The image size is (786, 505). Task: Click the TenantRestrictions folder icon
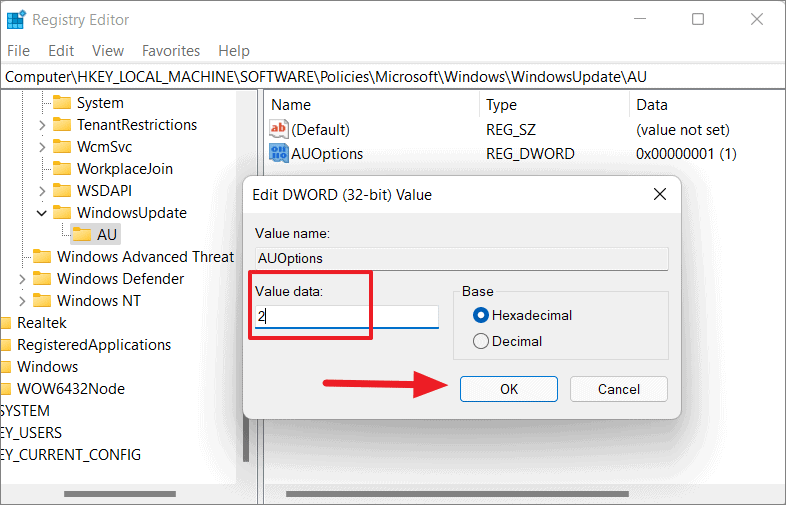point(62,124)
